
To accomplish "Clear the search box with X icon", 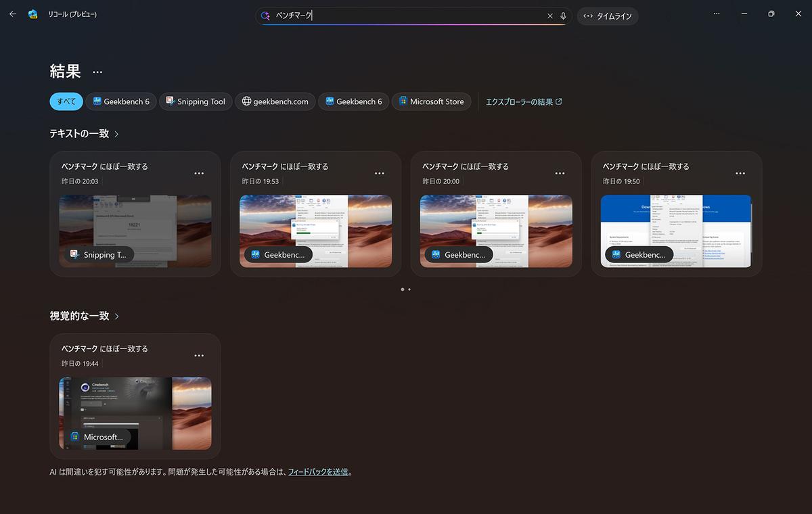I will pos(550,16).
